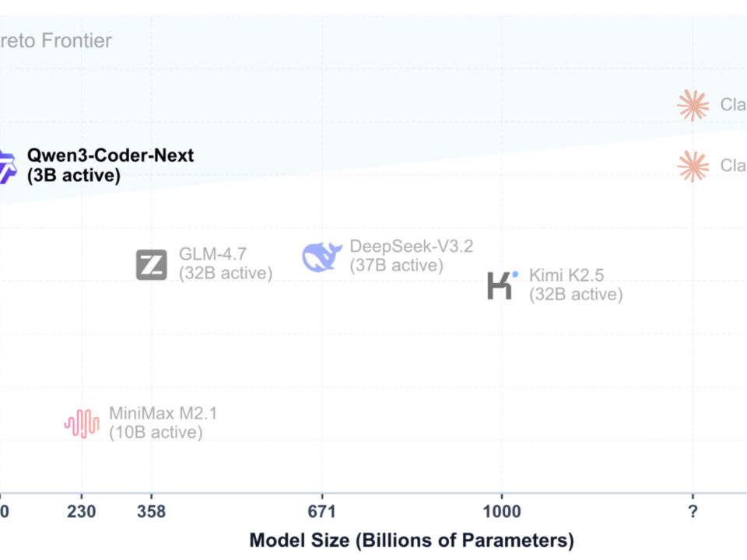
Task: Click the Kimi K logo
Action: (x=502, y=285)
